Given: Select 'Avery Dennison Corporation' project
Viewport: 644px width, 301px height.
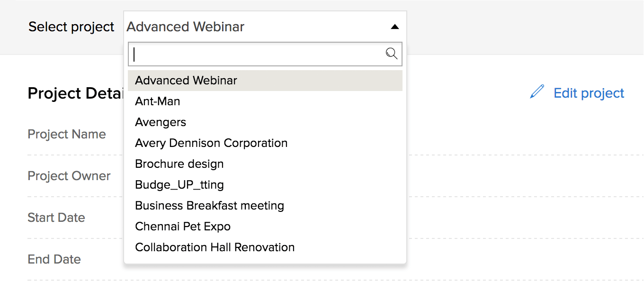Looking at the screenshot, I should pyautogui.click(x=211, y=143).
